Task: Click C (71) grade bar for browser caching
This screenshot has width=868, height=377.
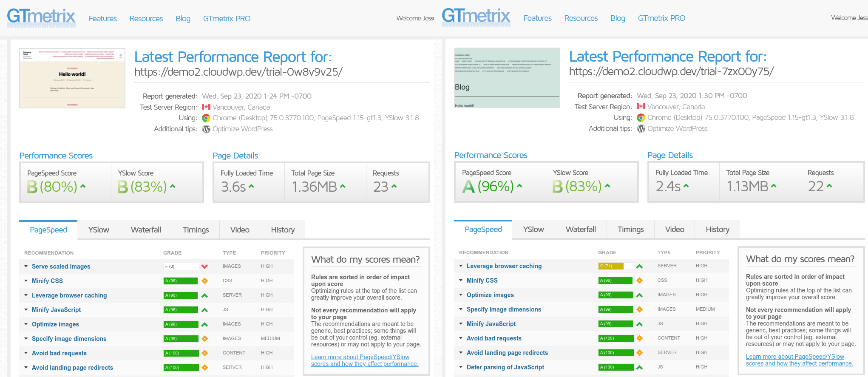Action: [616, 266]
